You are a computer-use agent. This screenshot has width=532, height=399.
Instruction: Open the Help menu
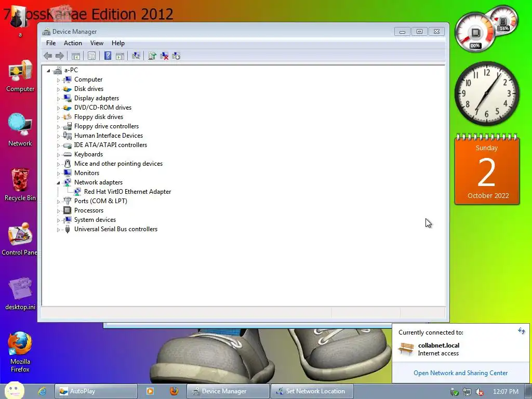click(118, 43)
